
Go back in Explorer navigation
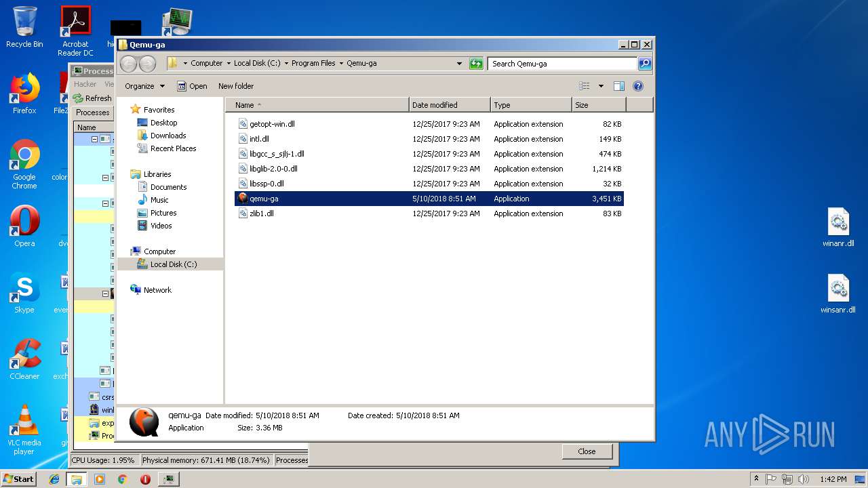tap(128, 64)
